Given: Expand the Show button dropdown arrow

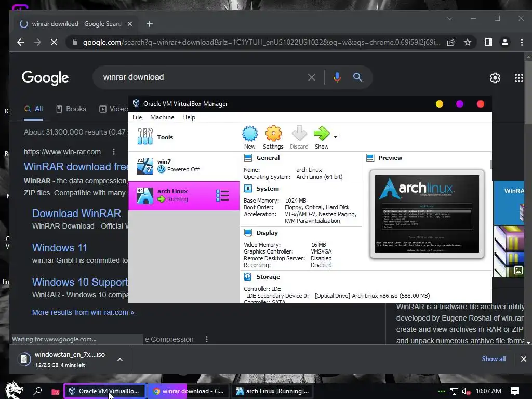Looking at the screenshot, I should [335, 137].
